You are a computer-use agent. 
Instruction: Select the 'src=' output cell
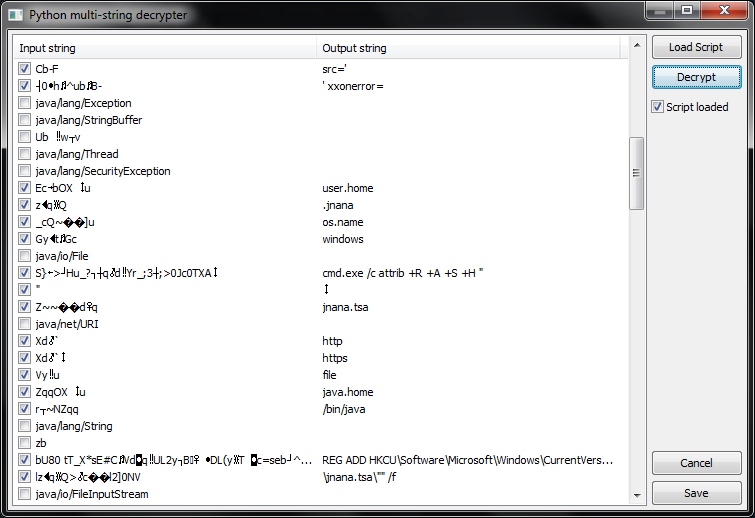(335, 69)
